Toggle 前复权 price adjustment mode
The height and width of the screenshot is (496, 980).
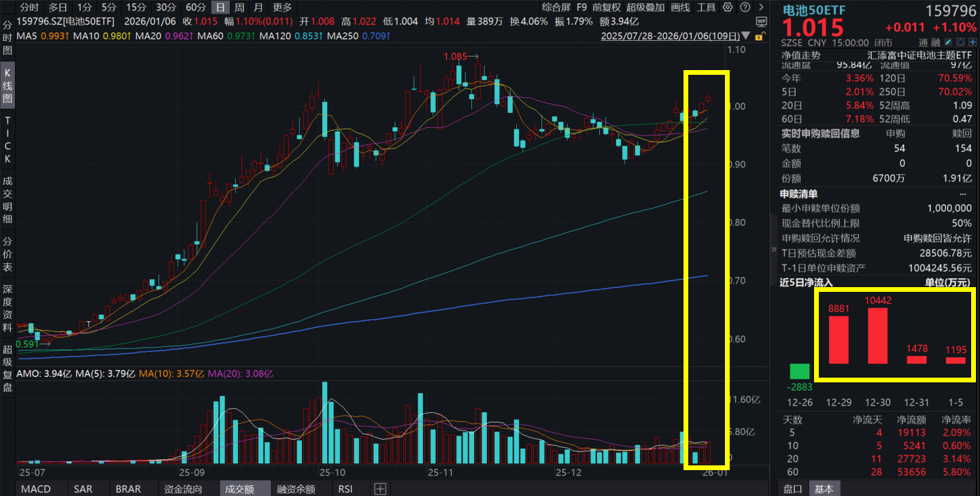(x=606, y=7)
